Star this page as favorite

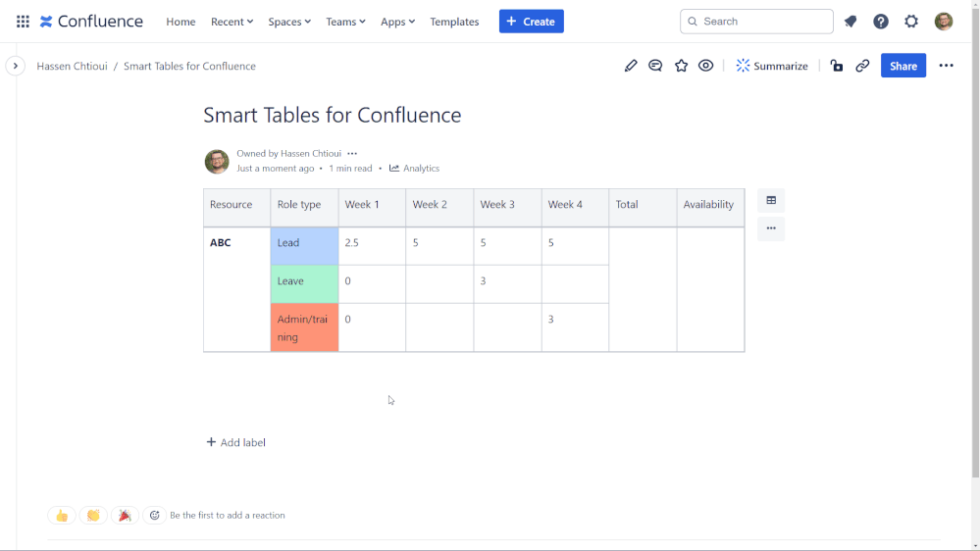coord(681,66)
